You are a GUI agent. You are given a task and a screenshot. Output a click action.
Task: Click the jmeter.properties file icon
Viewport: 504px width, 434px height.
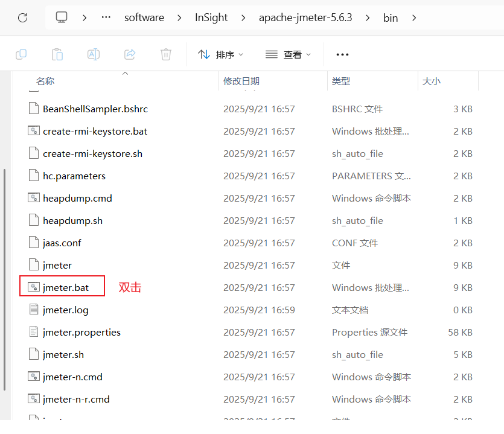(34, 331)
